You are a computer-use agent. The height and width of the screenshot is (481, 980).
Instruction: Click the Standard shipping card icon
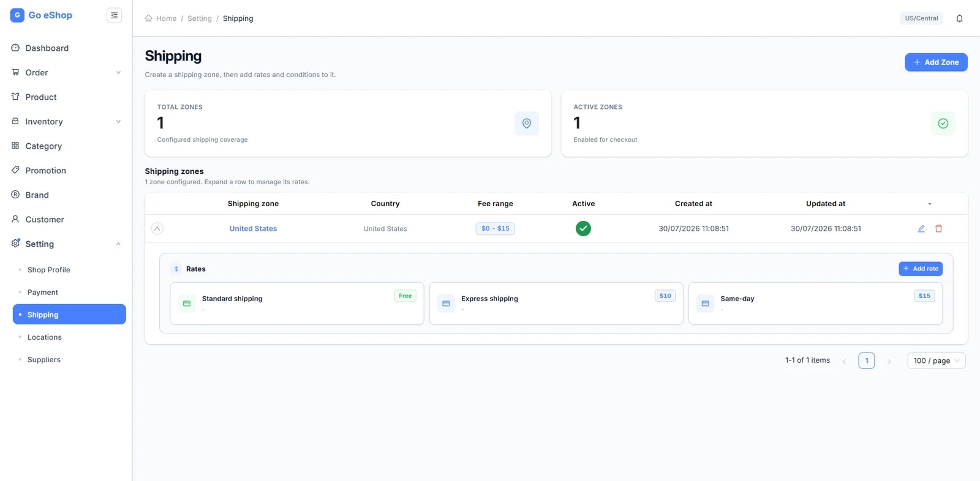pyautogui.click(x=187, y=304)
